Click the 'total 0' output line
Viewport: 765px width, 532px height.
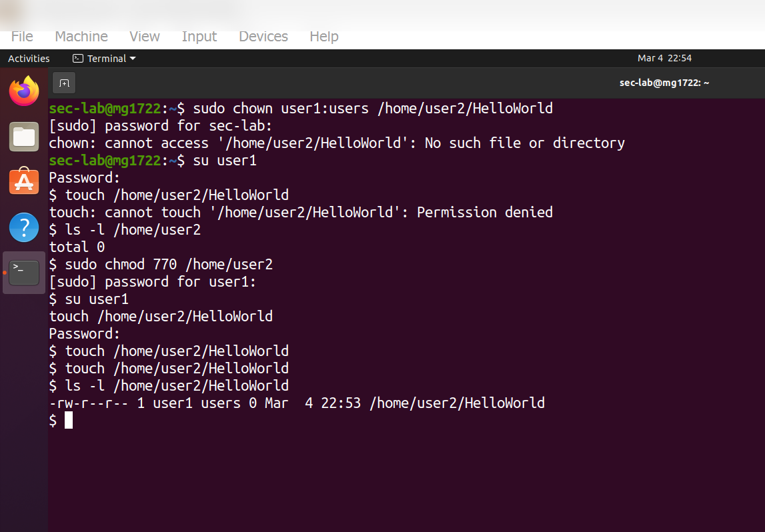click(77, 247)
